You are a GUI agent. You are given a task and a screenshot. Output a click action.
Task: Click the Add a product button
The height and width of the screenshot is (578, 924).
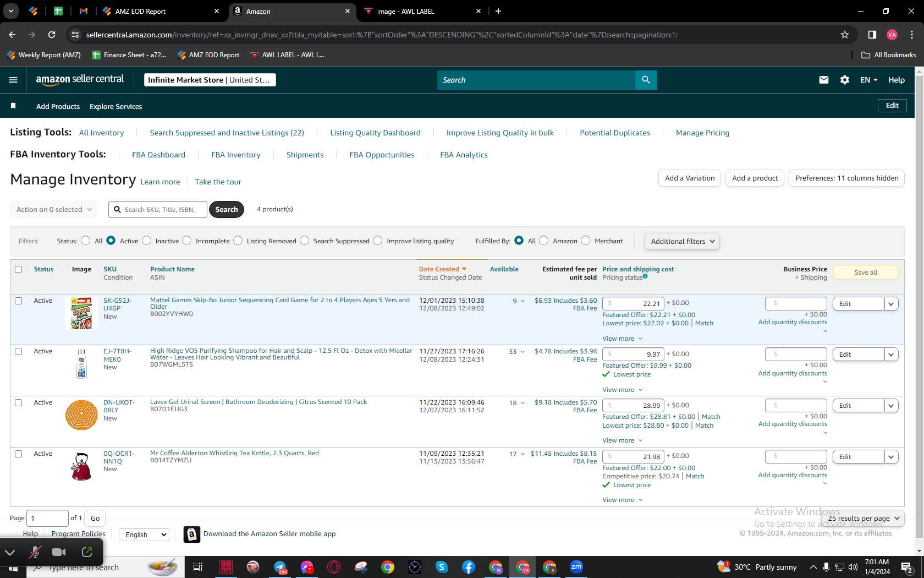tap(755, 178)
